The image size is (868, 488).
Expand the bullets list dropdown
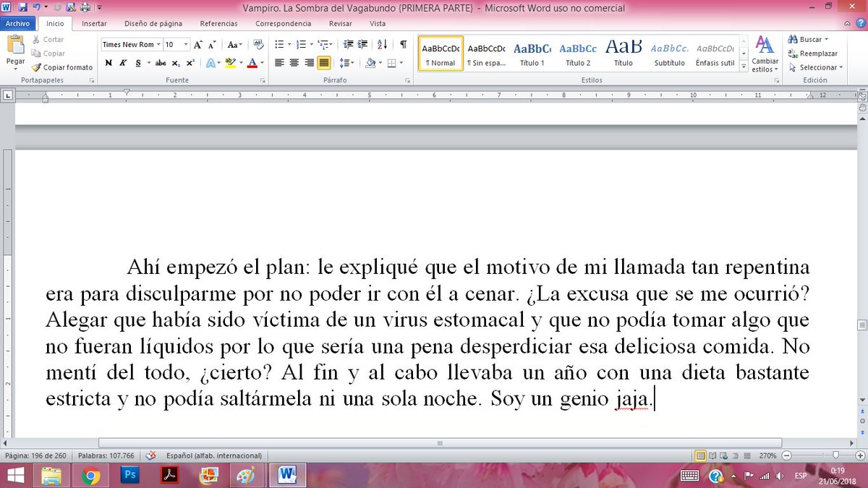pos(289,45)
